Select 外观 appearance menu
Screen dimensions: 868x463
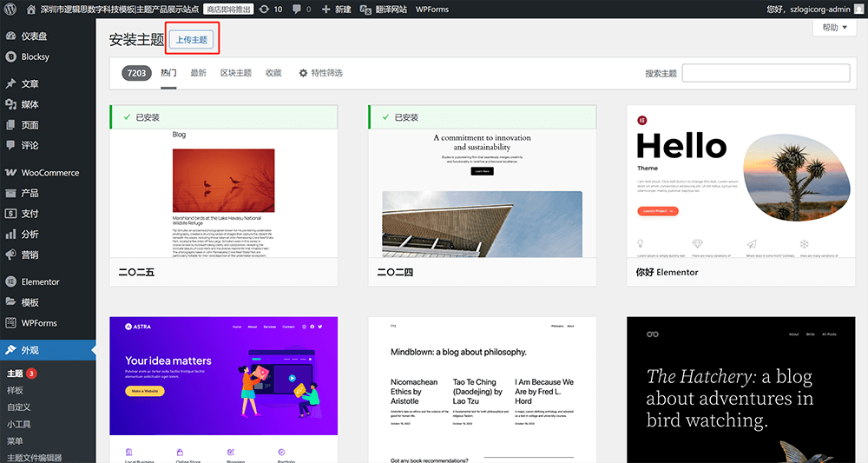coord(48,350)
